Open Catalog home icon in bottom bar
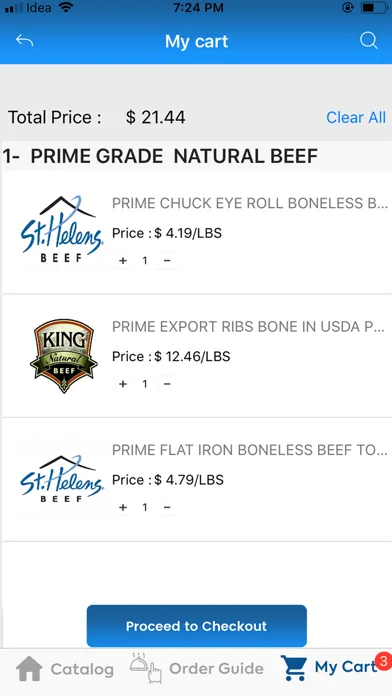Viewport: 392px width, 696px height. (29, 668)
